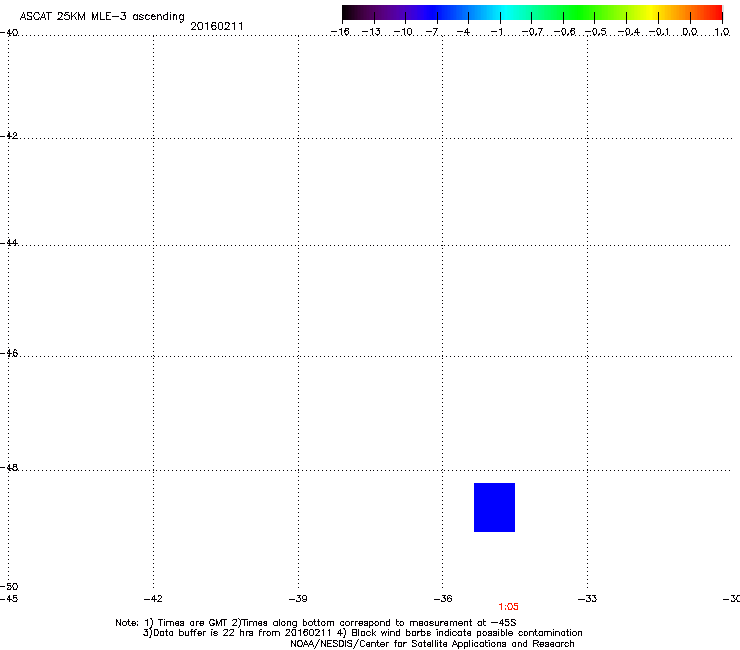Click the 1.0 color scale label
Screen dimensions: 740x650
722,32
